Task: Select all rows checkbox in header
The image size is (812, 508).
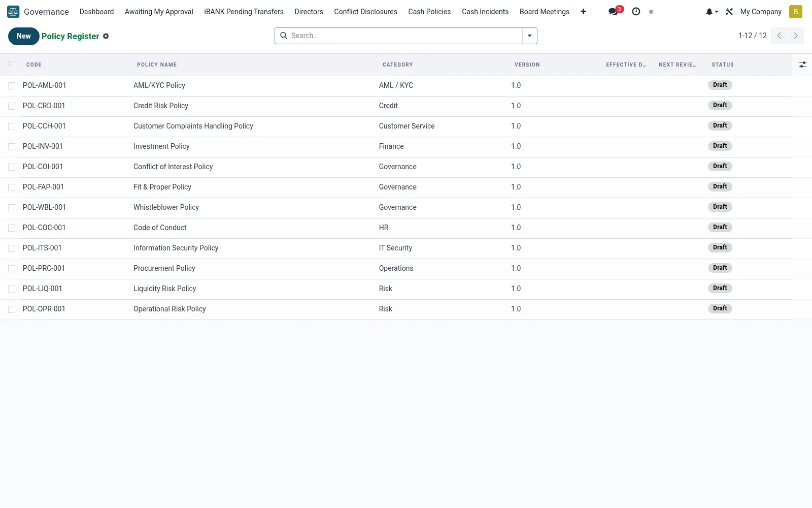Action: coord(11,63)
